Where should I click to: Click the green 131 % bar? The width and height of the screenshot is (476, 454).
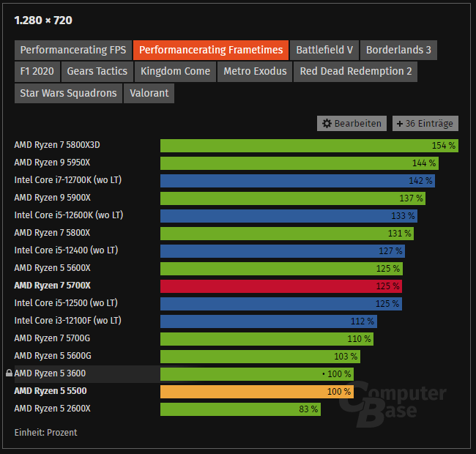tap(287, 234)
